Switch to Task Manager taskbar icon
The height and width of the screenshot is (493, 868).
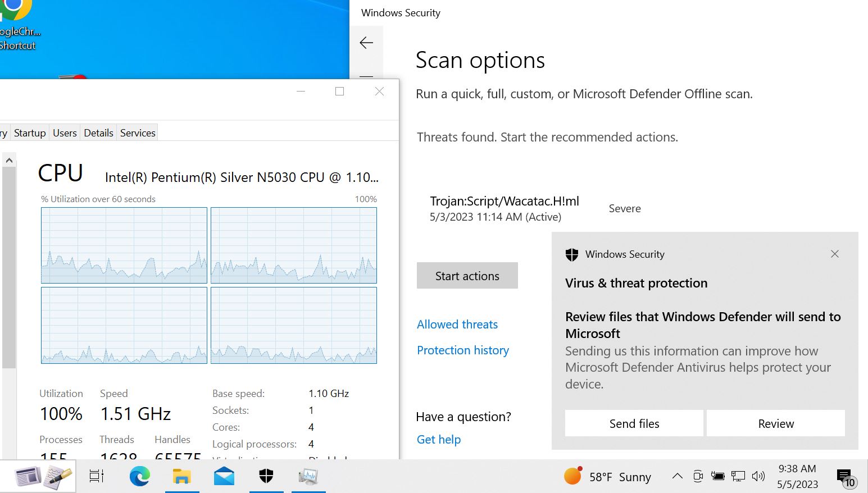308,476
